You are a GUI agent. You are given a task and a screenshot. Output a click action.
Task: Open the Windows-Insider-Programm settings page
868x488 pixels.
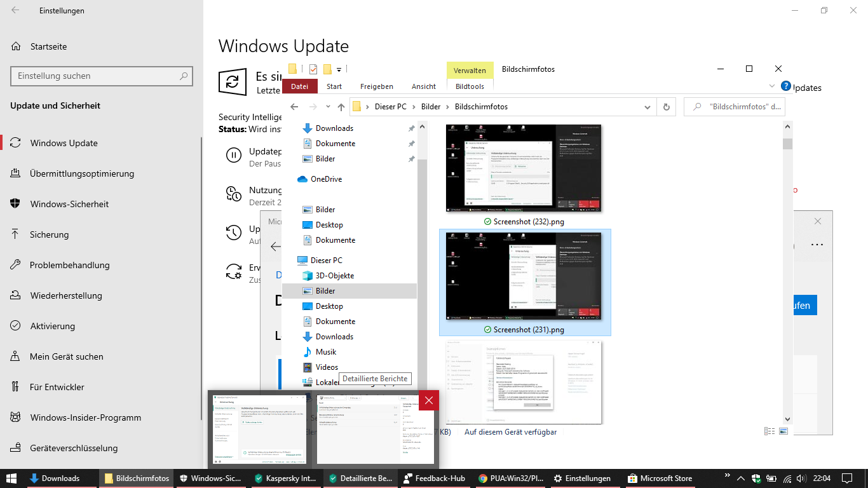coord(85,417)
